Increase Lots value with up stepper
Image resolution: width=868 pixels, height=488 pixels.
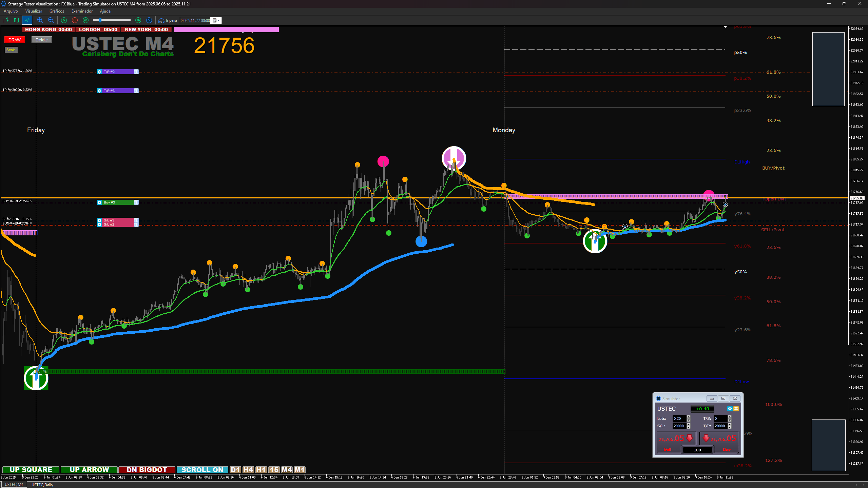[x=689, y=417]
